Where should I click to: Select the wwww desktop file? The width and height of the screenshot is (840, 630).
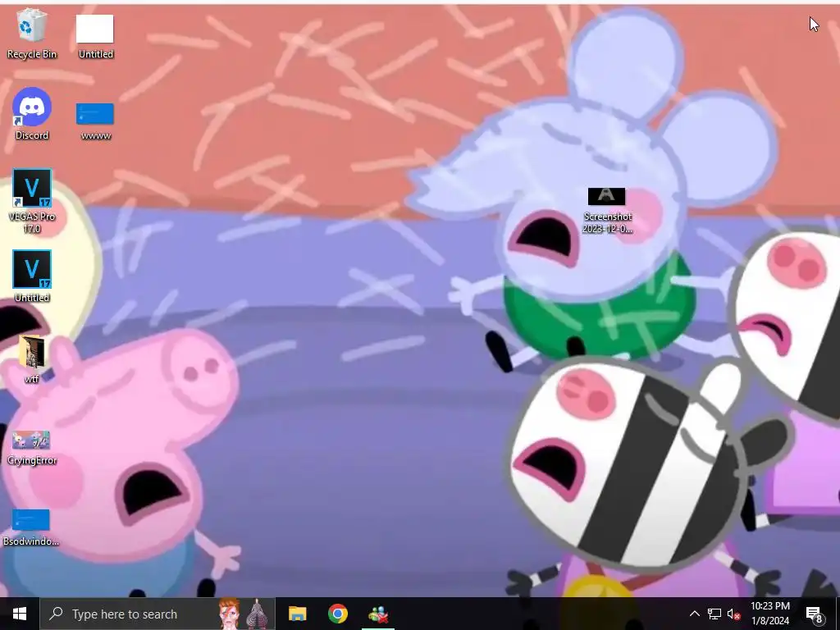click(95, 121)
